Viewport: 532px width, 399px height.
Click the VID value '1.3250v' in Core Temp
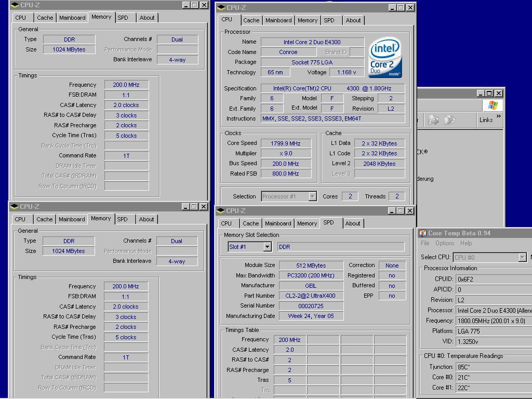[x=494, y=342]
